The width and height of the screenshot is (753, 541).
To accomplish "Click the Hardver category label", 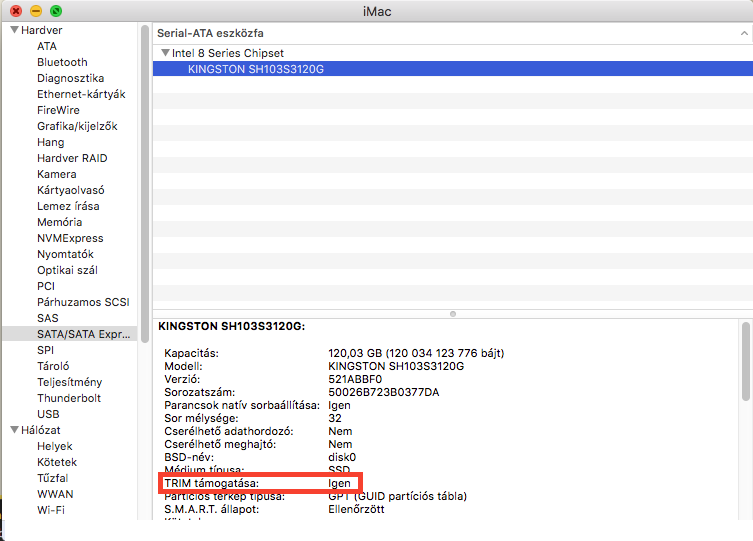I will (41, 30).
